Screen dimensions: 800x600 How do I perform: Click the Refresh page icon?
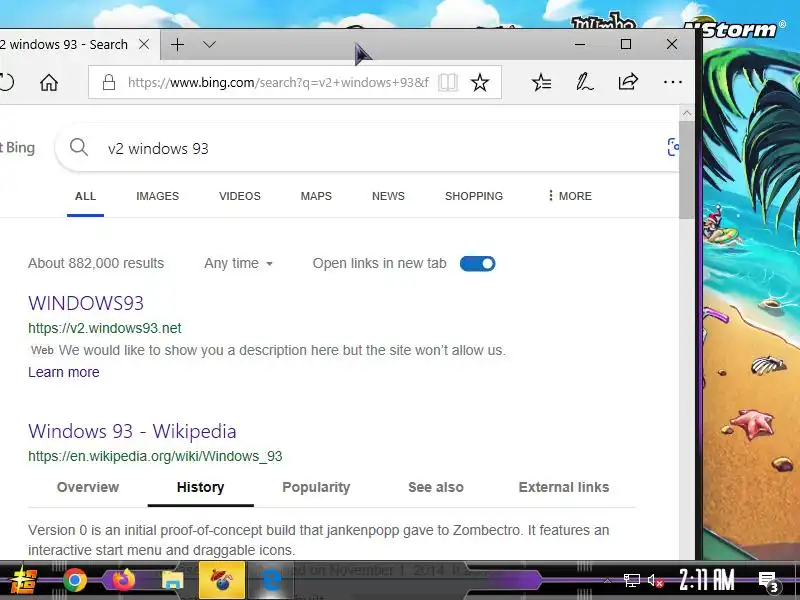point(6,82)
